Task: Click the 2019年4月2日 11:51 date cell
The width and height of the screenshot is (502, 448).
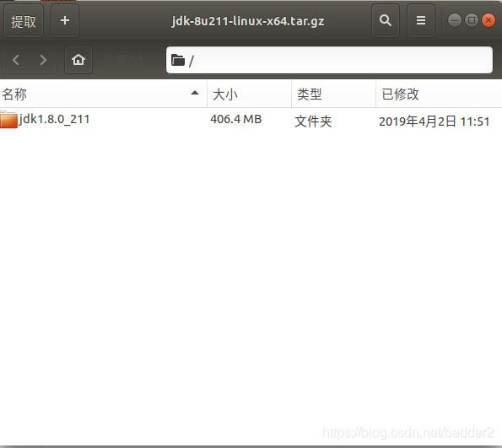Action: coord(435,121)
